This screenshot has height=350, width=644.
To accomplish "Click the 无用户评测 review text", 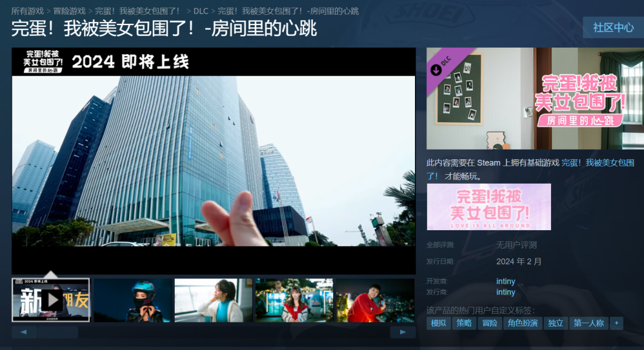I will coord(516,245).
